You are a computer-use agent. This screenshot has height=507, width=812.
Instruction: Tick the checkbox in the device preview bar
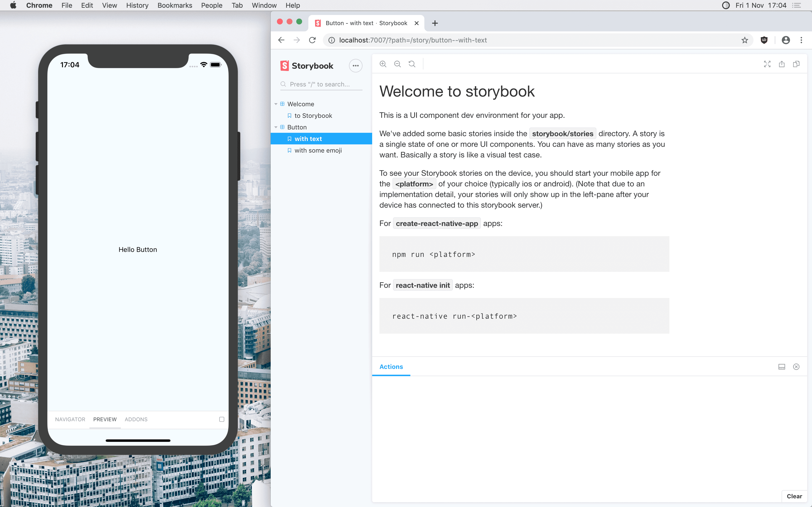[221, 419]
